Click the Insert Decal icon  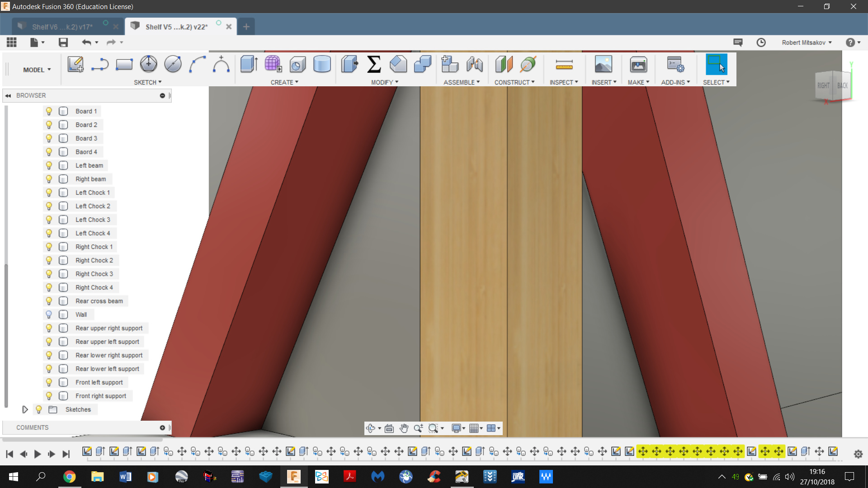[x=603, y=64]
